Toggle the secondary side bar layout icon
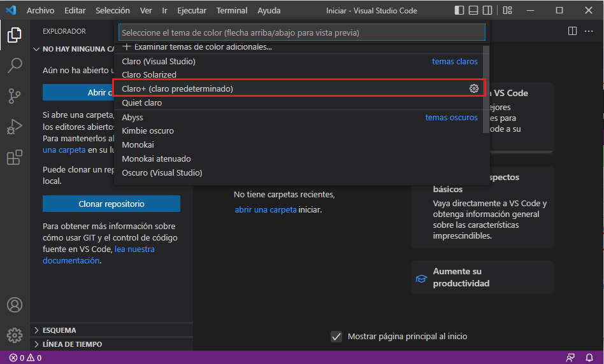 tap(487, 10)
